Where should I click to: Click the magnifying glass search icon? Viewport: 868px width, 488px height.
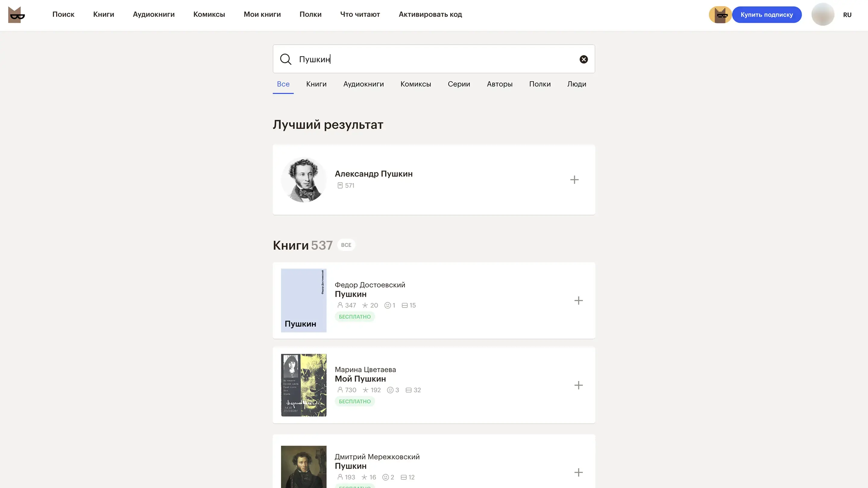(x=285, y=59)
